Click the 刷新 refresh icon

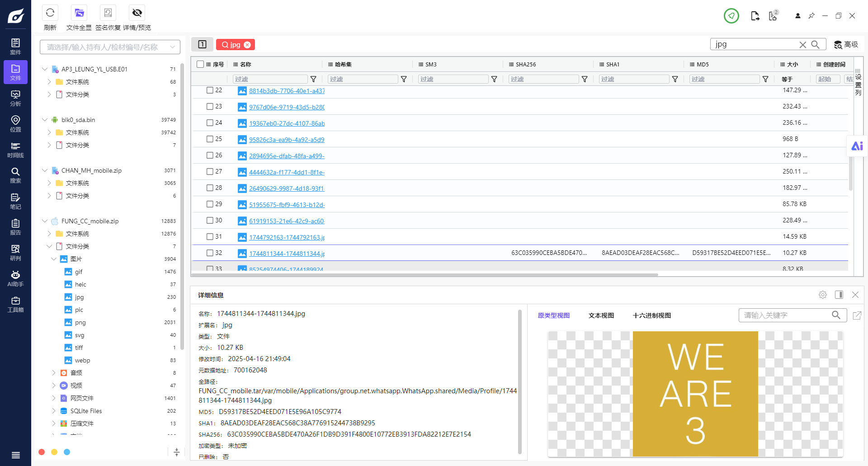(x=50, y=13)
